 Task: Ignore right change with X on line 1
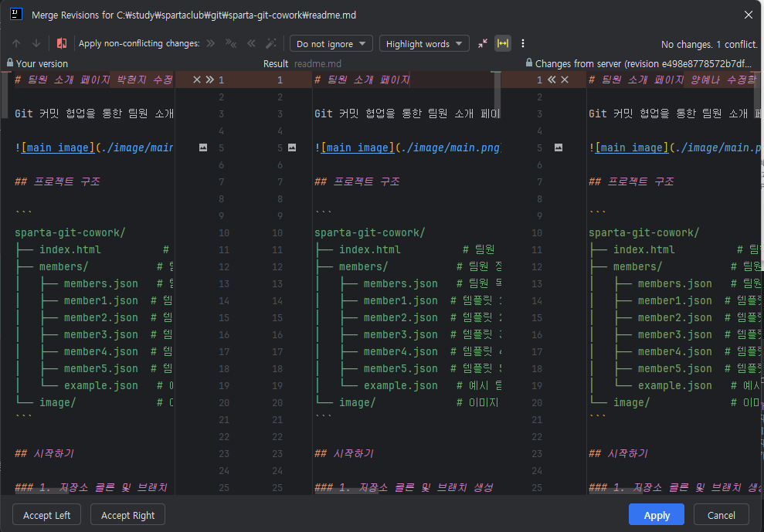click(565, 80)
